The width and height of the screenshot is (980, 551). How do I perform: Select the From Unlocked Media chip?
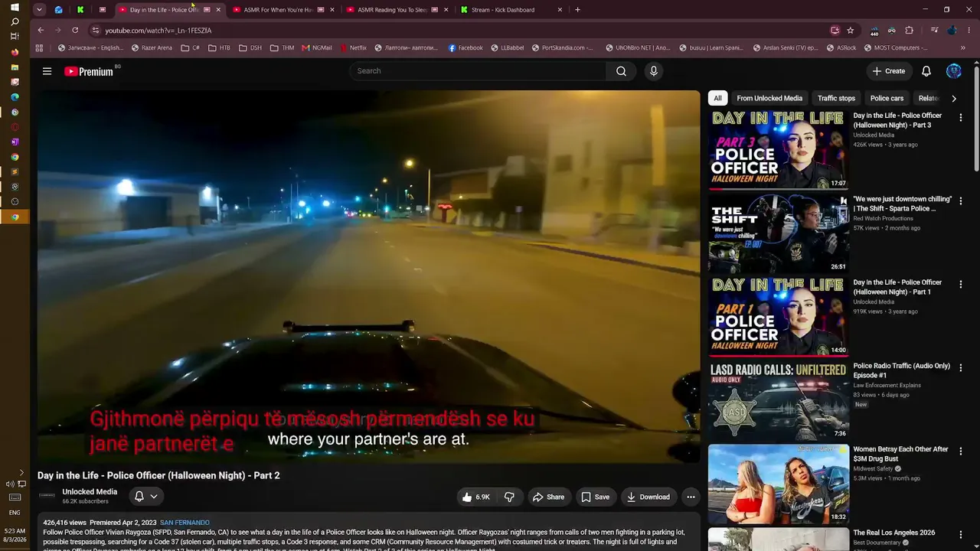(x=769, y=99)
